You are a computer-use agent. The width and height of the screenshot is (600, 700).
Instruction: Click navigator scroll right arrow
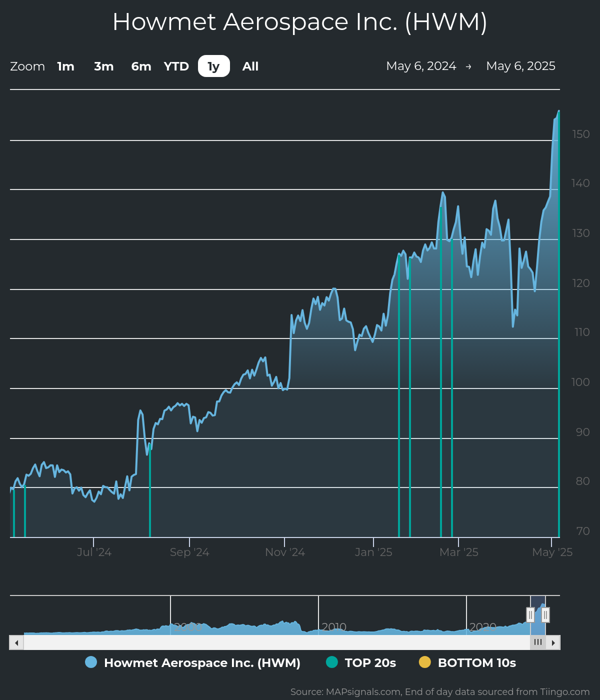pyautogui.click(x=553, y=642)
